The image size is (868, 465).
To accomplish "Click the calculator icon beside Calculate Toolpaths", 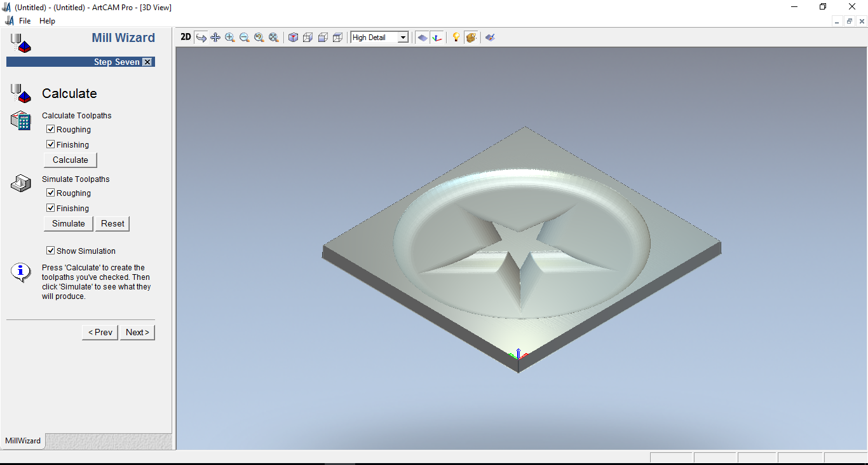I will click(x=21, y=121).
